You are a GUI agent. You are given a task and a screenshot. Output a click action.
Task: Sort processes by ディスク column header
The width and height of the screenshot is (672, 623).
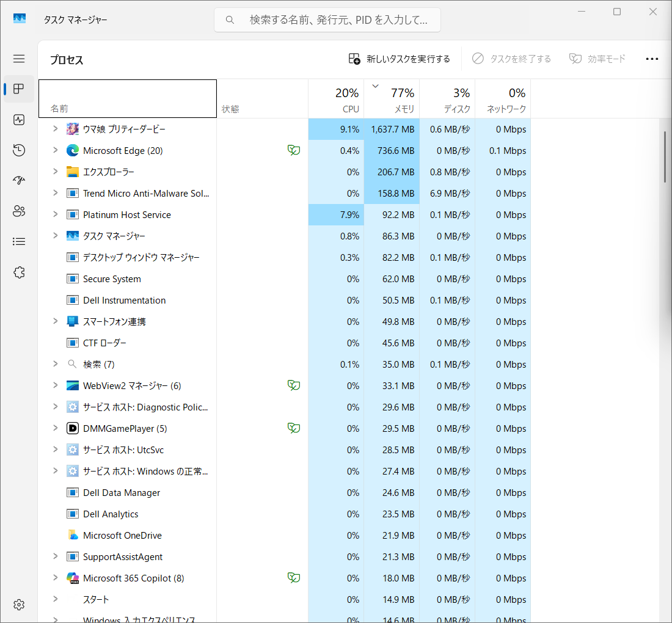click(x=447, y=99)
